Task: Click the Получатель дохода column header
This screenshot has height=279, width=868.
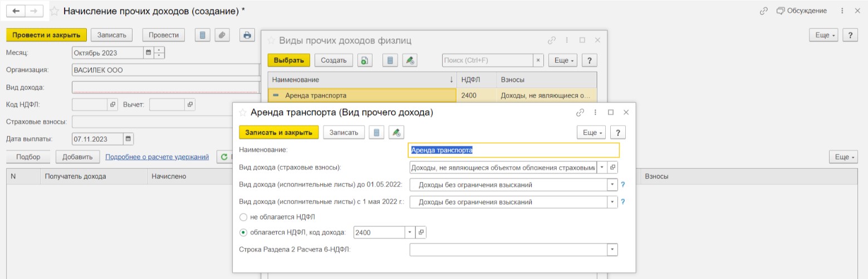Action: (x=93, y=176)
